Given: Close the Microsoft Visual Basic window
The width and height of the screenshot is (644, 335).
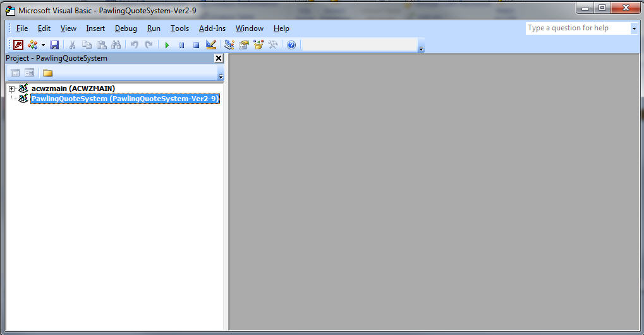Looking at the screenshot, I should (x=626, y=8).
